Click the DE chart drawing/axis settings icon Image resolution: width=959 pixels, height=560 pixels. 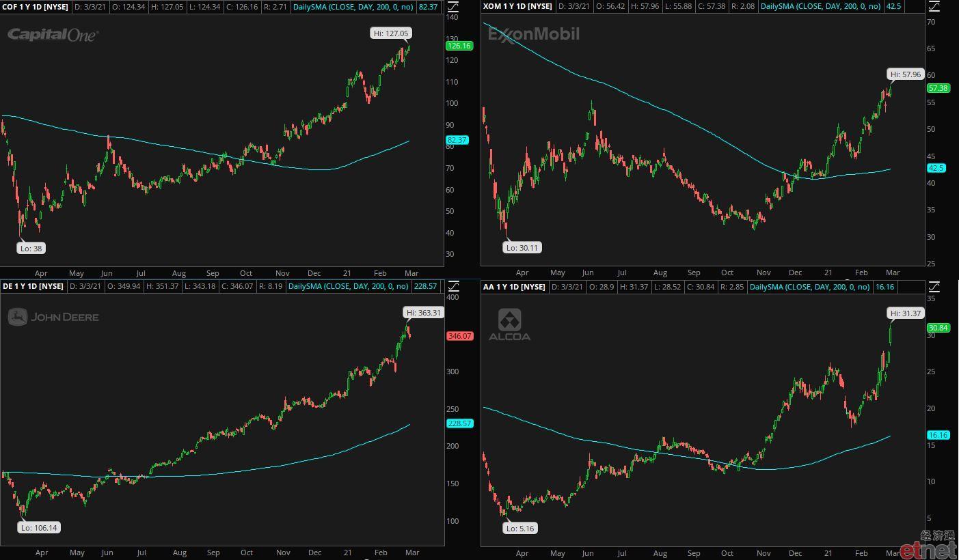coord(453,287)
